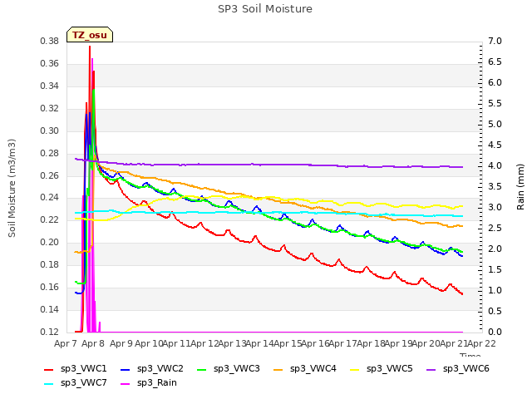Click the red sp3_VWC1 legend swatch
Image resolution: width=532 pixels, height=399 pixels.
49,369
